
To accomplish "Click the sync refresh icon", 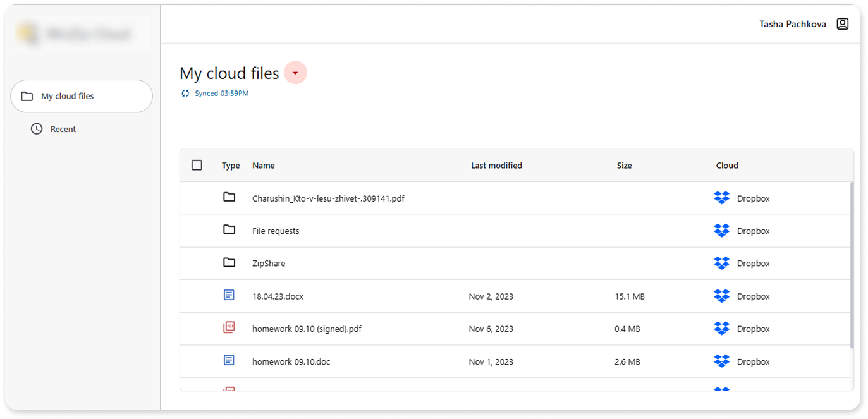I will coord(185,94).
